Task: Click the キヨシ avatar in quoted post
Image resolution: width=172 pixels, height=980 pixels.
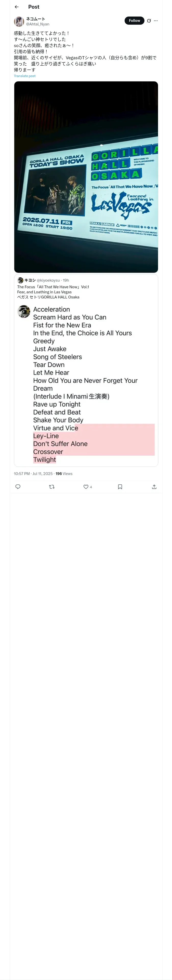Action: [20, 280]
